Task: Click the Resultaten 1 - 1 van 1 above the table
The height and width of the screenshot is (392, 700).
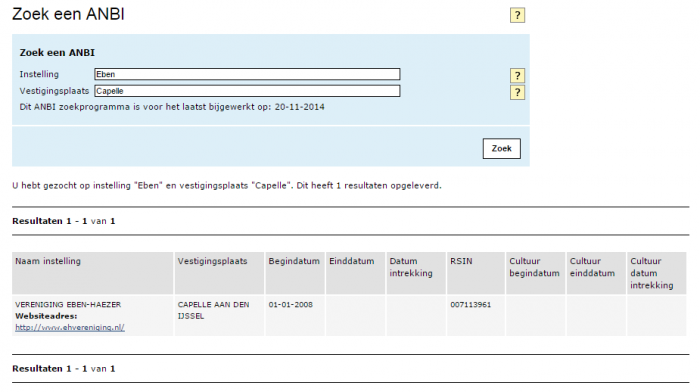Action: click(x=63, y=221)
